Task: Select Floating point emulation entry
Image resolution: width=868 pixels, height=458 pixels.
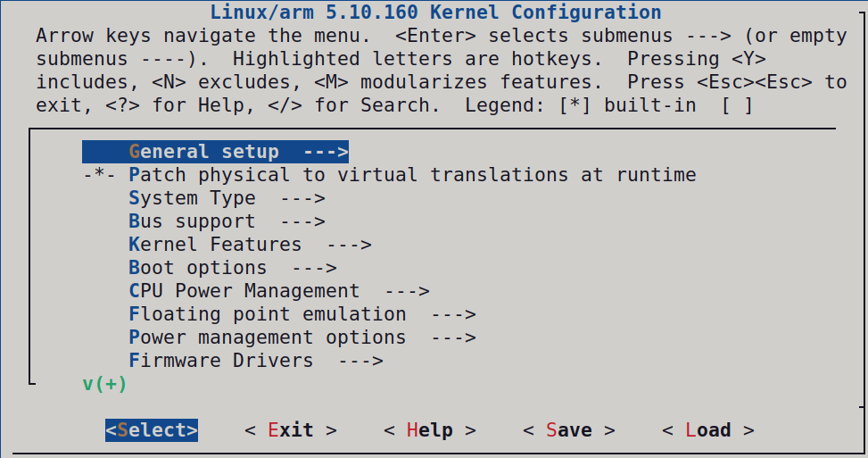Action: pos(267,314)
